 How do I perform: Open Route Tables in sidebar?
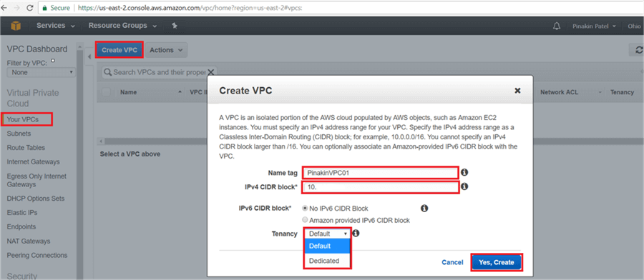coord(26,148)
